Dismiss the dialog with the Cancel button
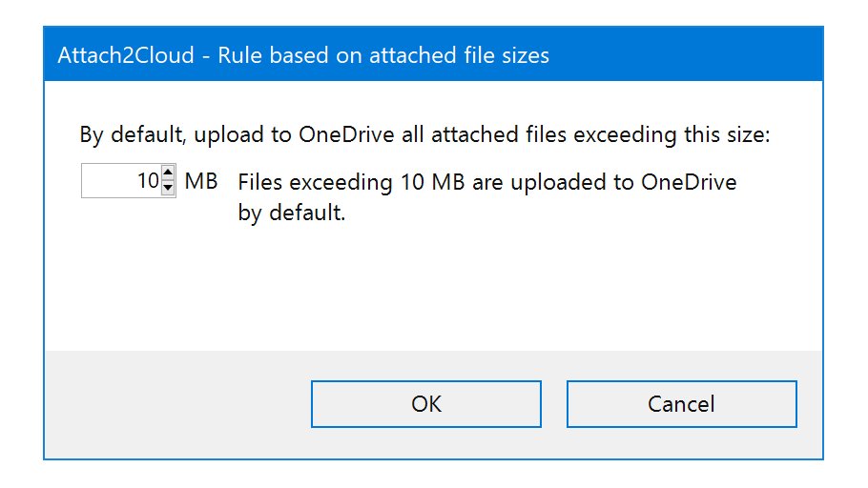868x488 pixels. click(681, 404)
